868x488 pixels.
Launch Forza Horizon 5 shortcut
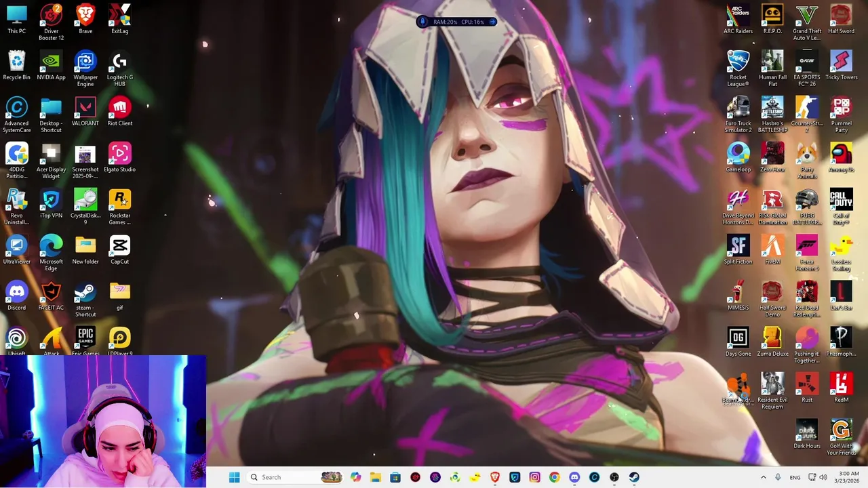[807, 253]
